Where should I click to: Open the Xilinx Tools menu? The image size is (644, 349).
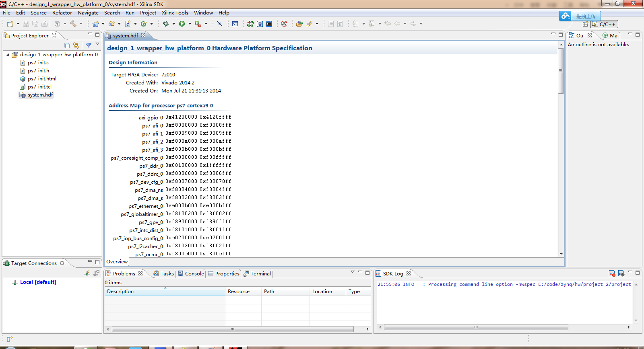pyautogui.click(x=175, y=13)
